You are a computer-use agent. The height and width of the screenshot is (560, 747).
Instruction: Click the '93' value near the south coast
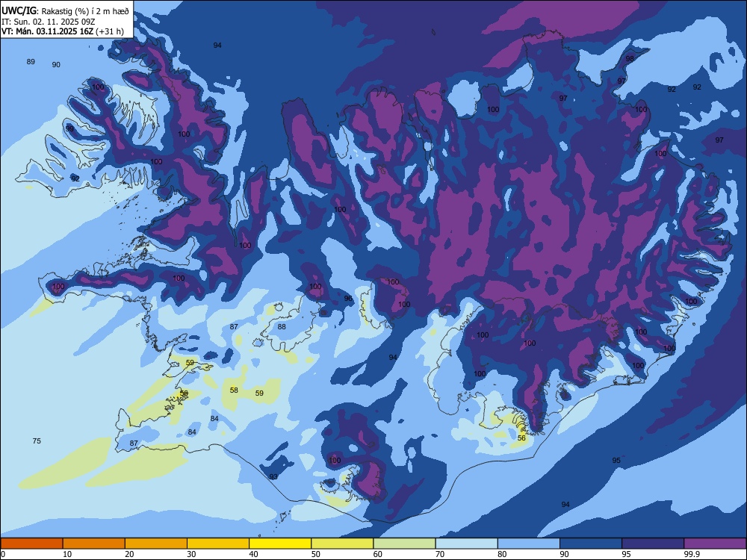coord(273,476)
